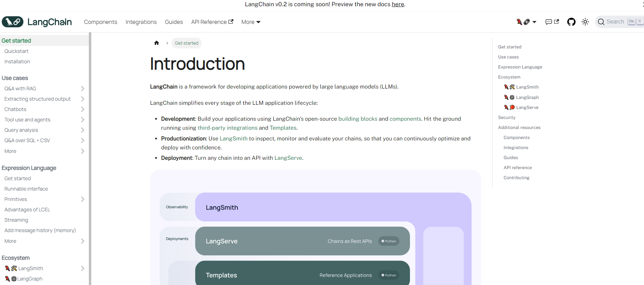Open the GitHub repository icon
The height and width of the screenshot is (285, 644).
pyautogui.click(x=571, y=22)
